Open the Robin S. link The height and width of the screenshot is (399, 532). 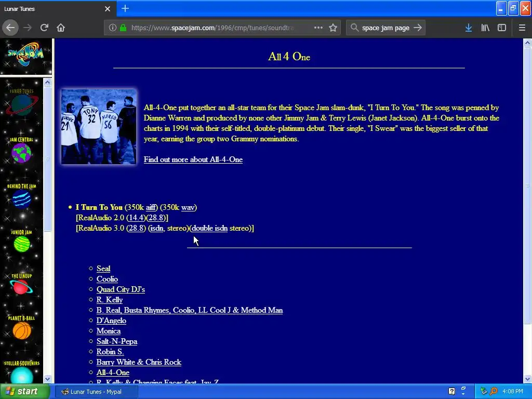pos(110,352)
